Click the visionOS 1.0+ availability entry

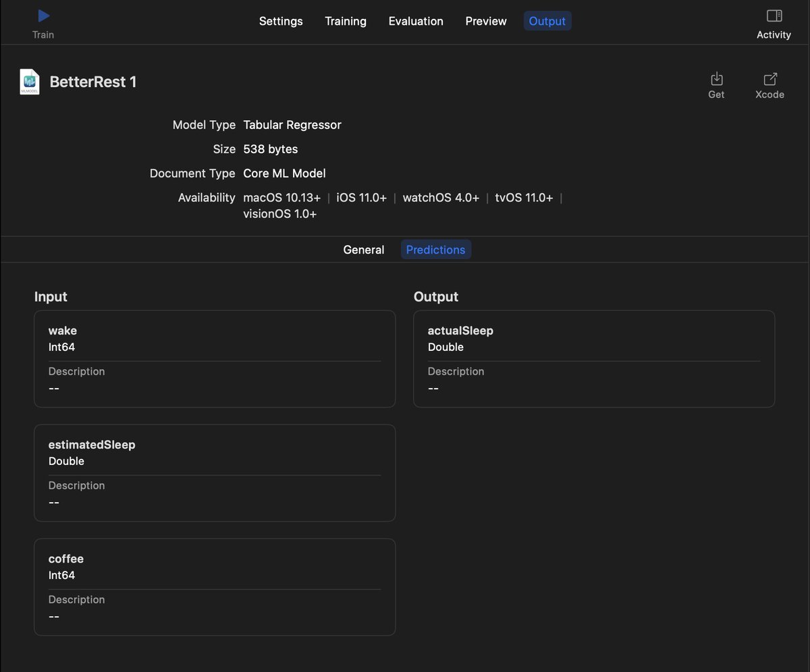pyautogui.click(x=280, y=214)
